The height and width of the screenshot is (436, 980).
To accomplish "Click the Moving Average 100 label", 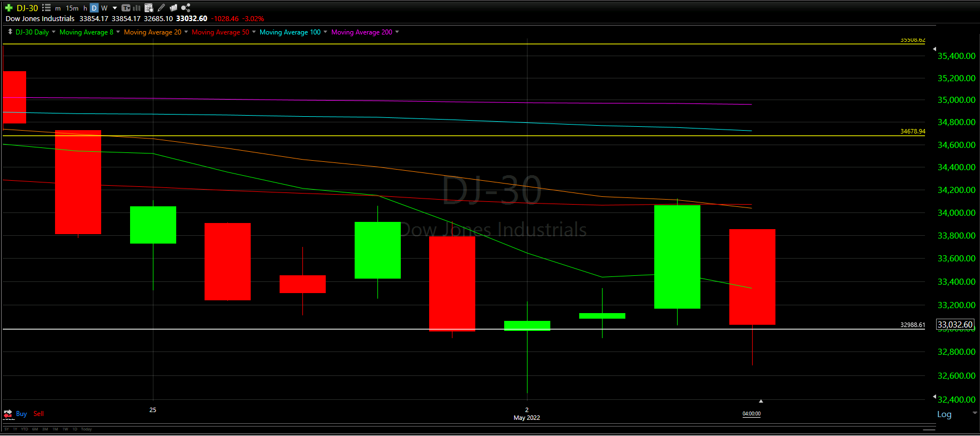I will 290,32.
